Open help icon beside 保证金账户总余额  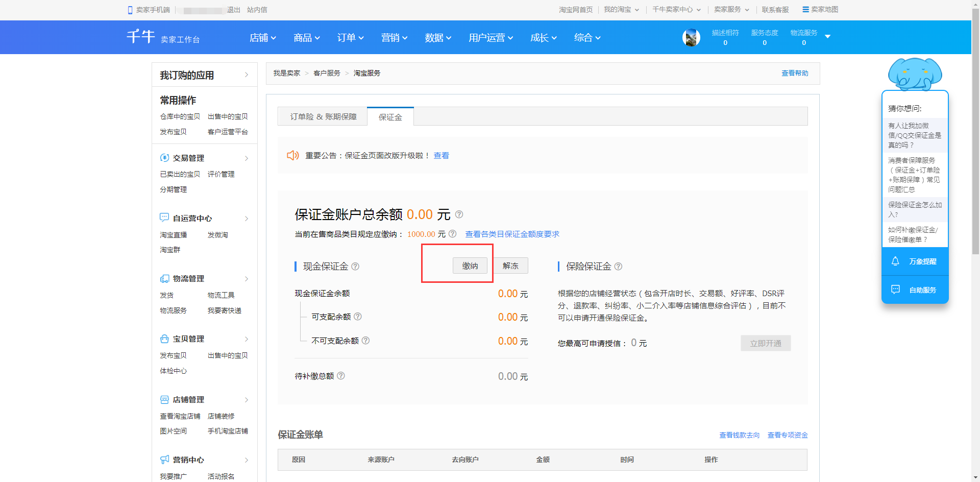pos(459,214)
